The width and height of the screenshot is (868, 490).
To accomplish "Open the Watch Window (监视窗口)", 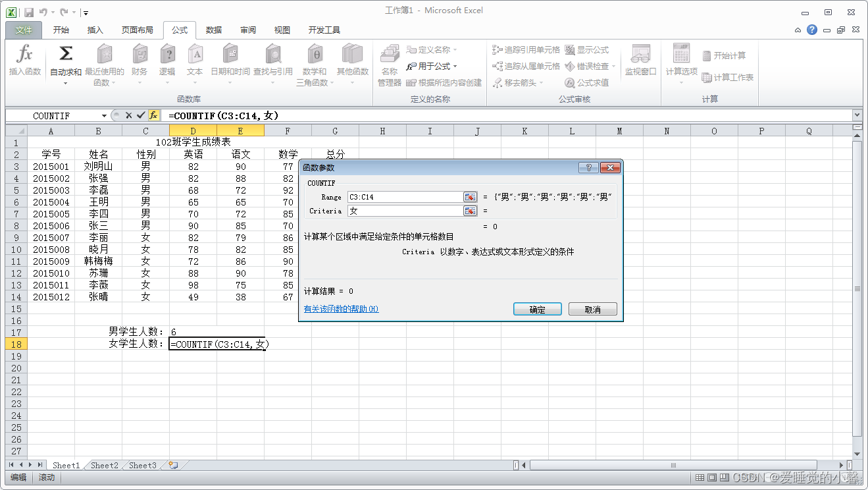I will pos(640,61).
